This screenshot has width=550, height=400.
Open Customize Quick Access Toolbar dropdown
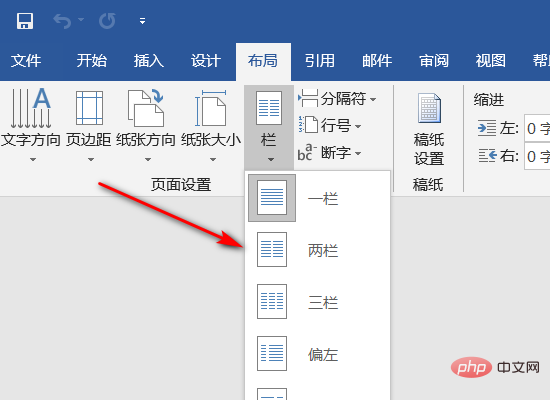tap(142, 21)
